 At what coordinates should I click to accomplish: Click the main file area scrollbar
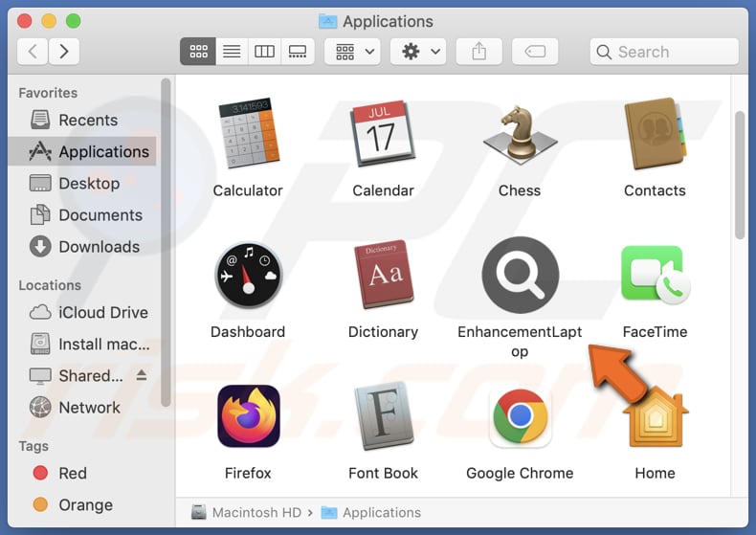coord(740,175)
